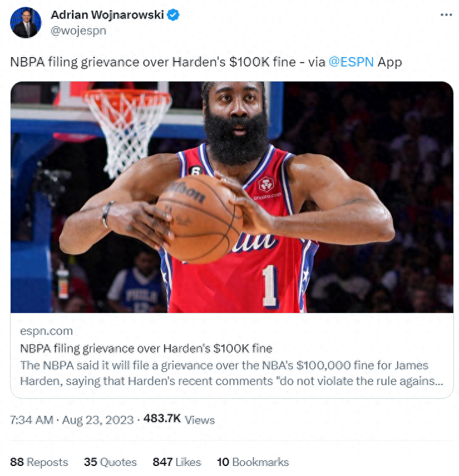The width and height of the screenshot is (459, 476).
Task: Click the blue verified badge icon
Action: click(173, 14)
